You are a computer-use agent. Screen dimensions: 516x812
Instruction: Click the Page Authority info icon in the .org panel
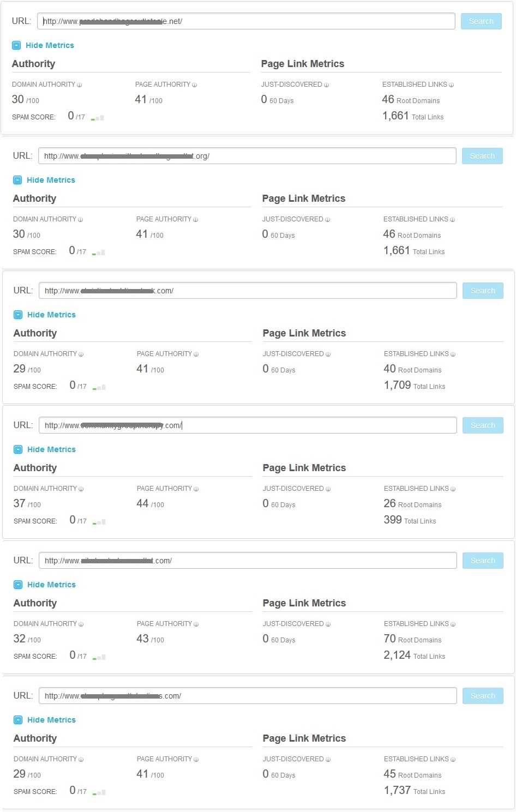(196, 220)
